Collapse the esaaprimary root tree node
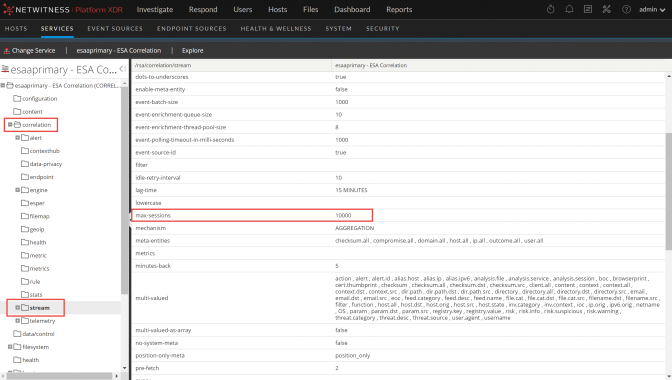 coord(3,85)
